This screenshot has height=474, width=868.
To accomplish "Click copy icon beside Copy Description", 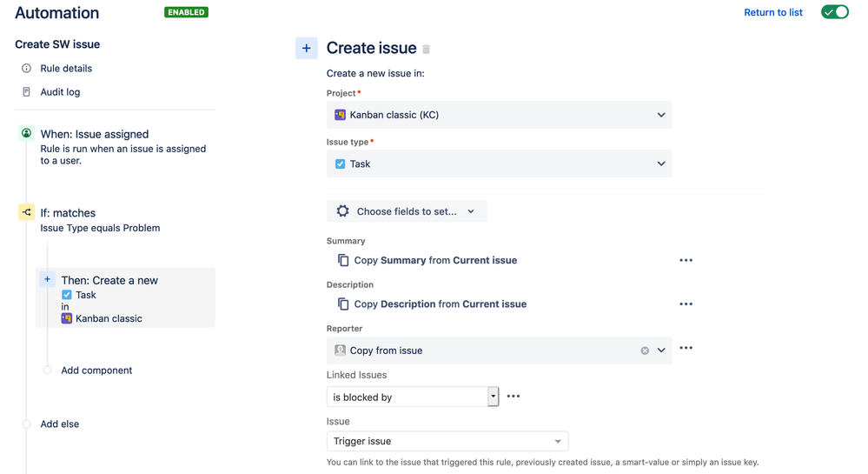I will (343, 304).
